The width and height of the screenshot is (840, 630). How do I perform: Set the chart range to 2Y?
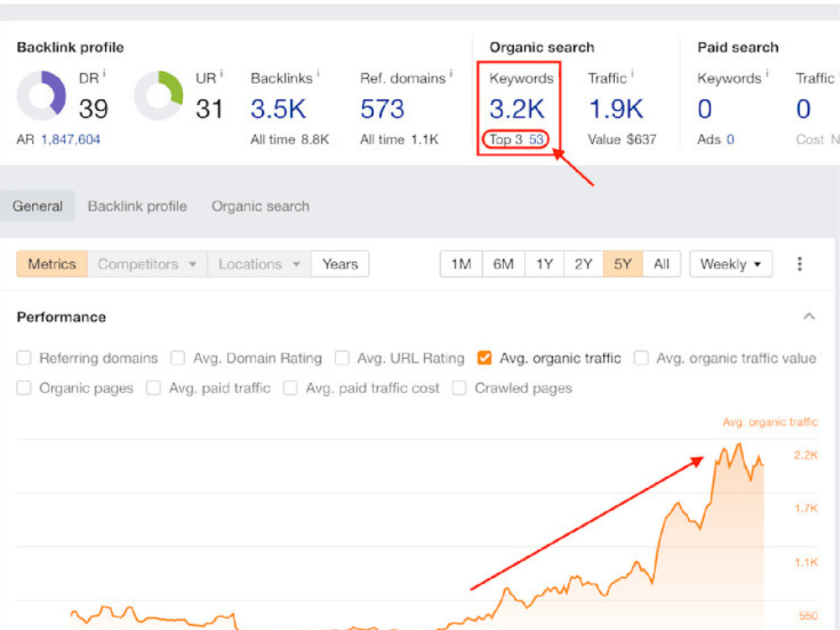coord(584,264)
